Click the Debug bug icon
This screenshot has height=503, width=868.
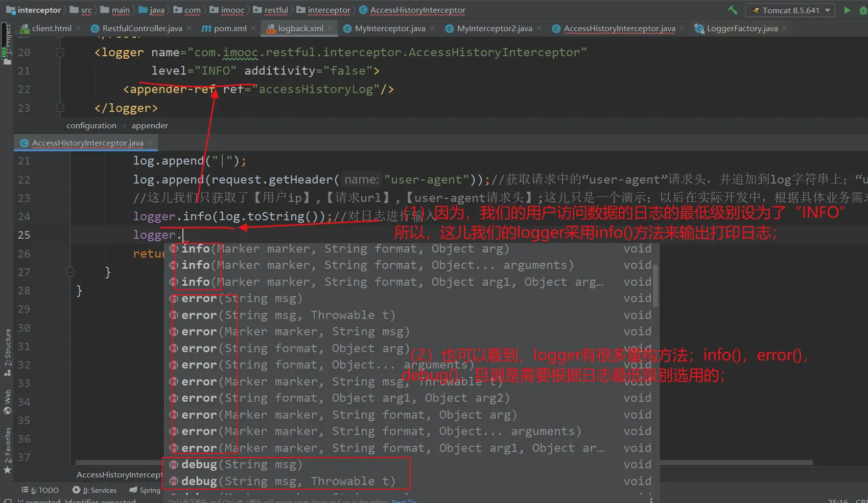863,10
